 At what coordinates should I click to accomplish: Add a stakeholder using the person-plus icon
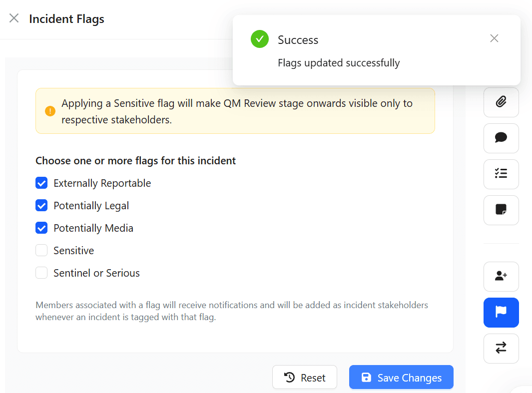pos(501,277)
